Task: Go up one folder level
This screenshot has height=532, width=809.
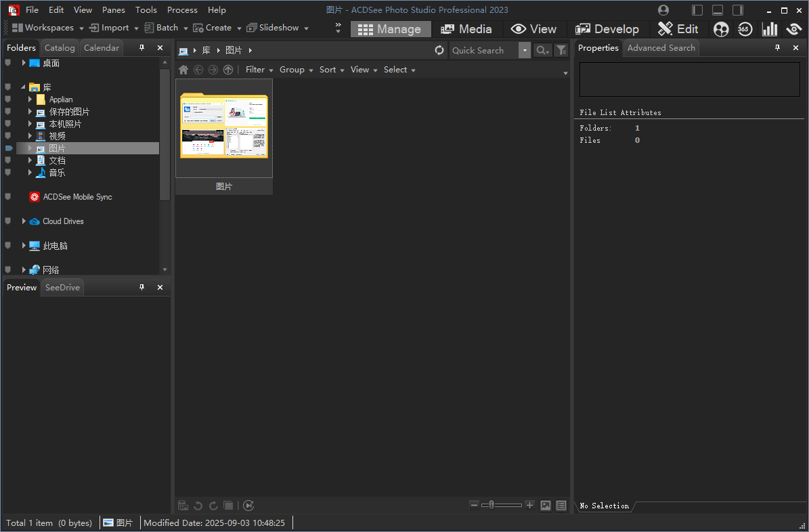Action: click(x=228, y=70)
